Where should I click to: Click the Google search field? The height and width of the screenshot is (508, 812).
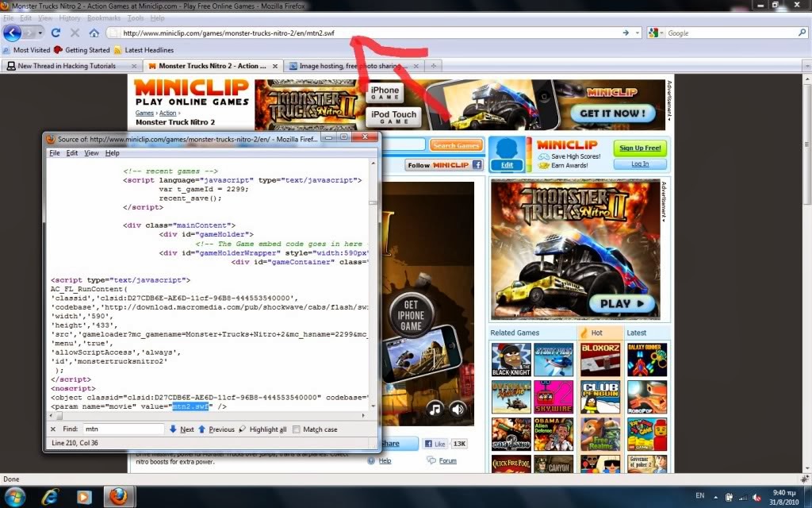coord(731,33)
